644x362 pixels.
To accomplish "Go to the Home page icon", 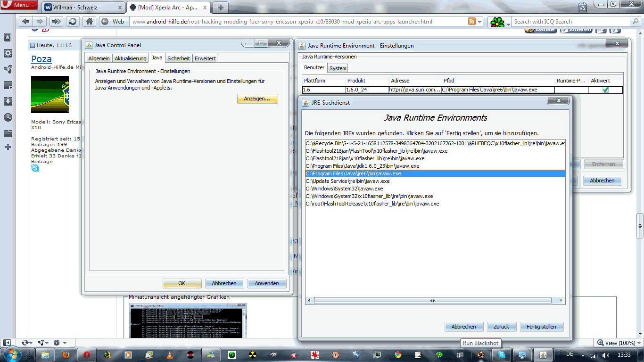I will pyautogui.click(x=89, y=22).
